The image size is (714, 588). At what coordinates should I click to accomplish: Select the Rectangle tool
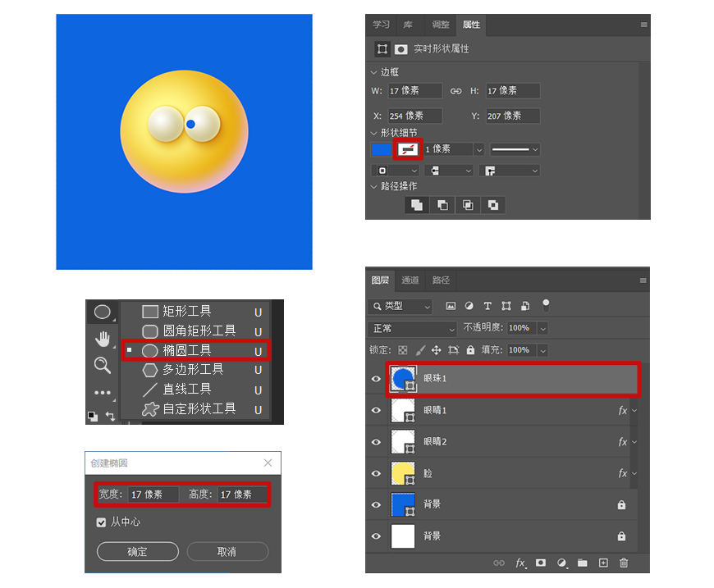tap(167, 312)
